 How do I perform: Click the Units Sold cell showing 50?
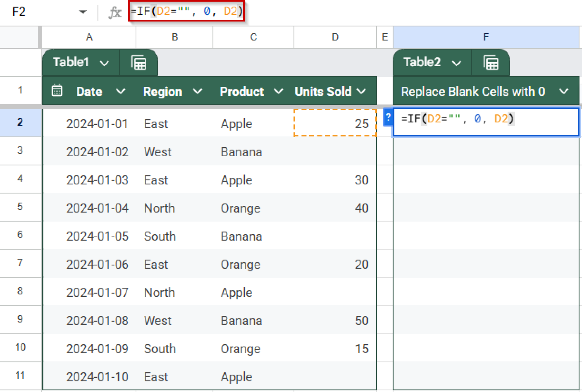[x=361, y=321]
